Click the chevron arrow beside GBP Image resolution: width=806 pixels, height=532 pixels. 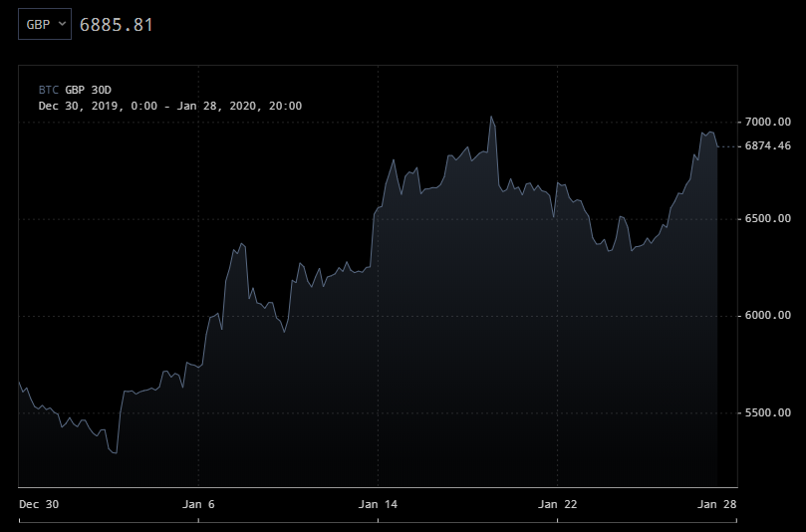(x=63, y=23)
